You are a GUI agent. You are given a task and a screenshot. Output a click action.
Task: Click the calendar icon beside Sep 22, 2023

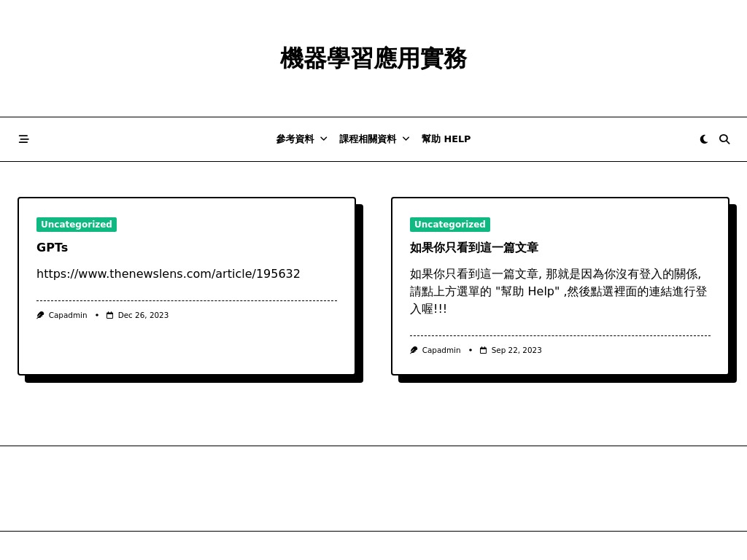point(483,350)
